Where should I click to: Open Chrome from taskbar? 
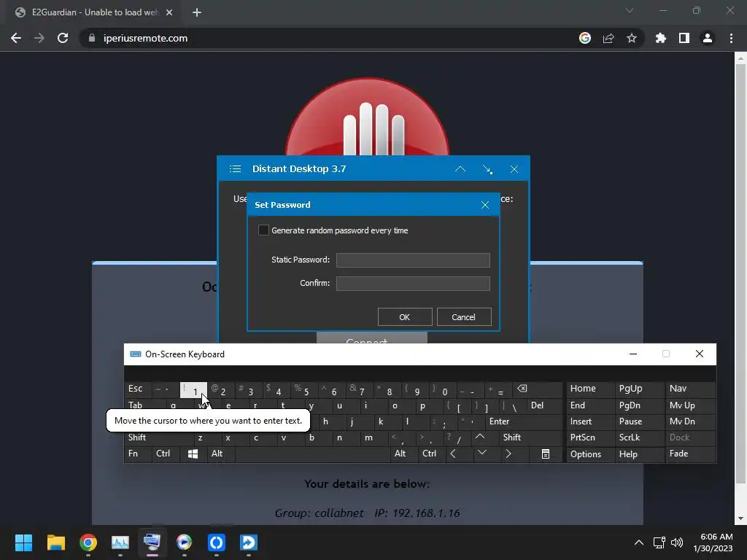tap(88, 542)
